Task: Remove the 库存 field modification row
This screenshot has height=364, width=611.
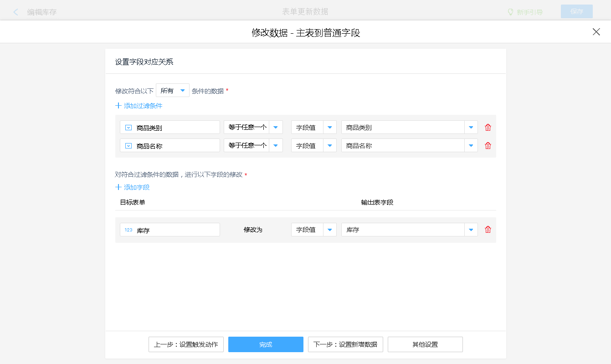Action: coord(488,230)
